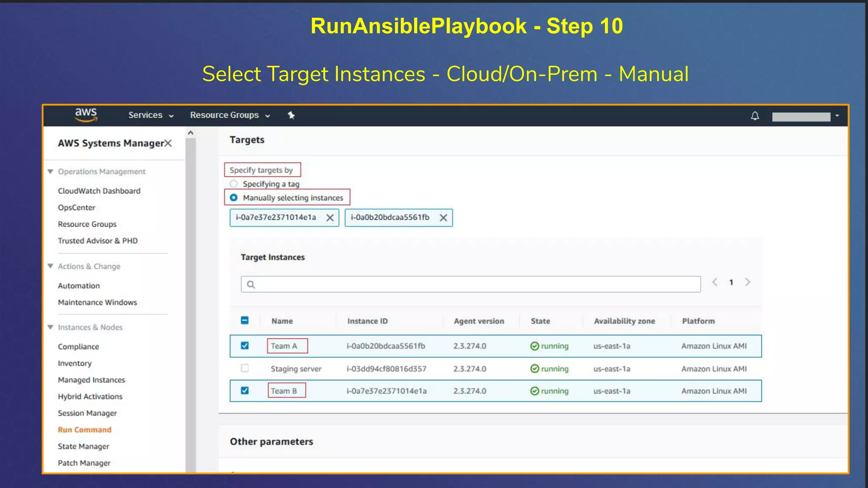Check the Staging server instance checkbox
This screenshot has height=488, width=868.
245,368
